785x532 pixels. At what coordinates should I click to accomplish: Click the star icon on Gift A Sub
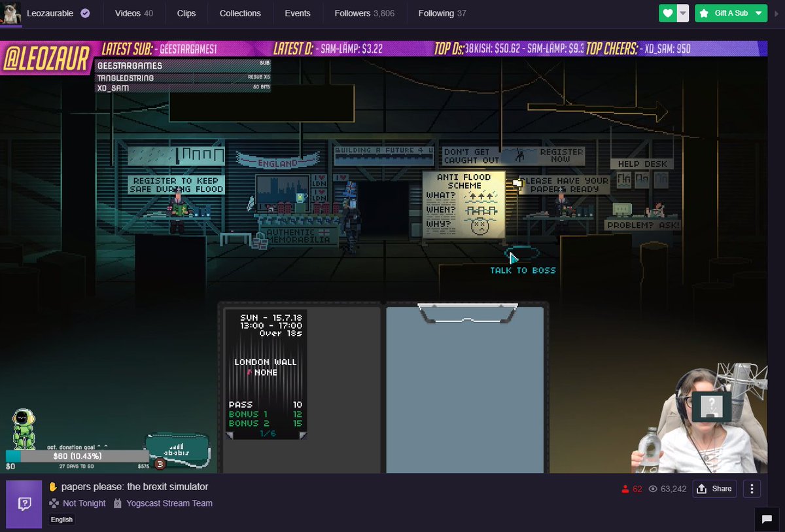click(x=704, y=13)
